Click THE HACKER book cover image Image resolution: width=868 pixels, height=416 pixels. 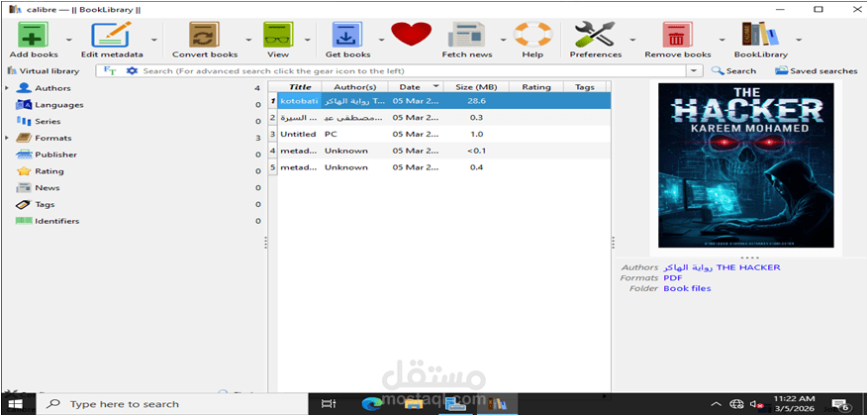745,165
